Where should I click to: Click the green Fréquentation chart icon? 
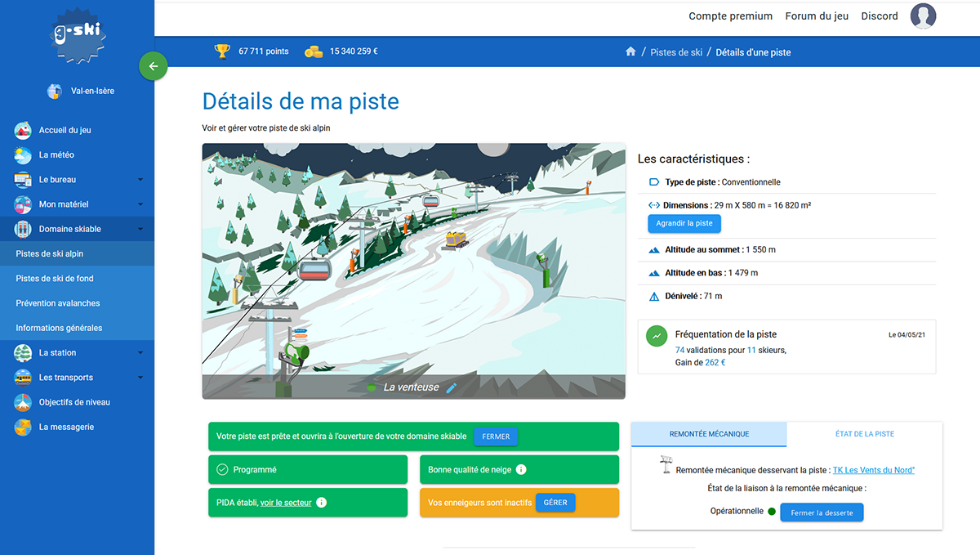point(657,335)
